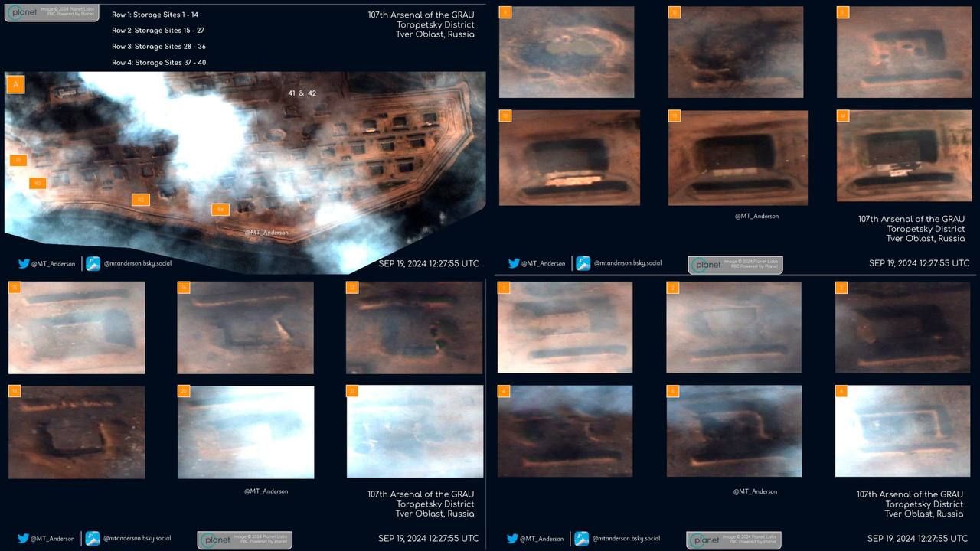Screen dimensions: 980x551
Task: Click the Twitter bird icon in the bottom-right panel
Action: pyautogui.click(x=513, y=539)
